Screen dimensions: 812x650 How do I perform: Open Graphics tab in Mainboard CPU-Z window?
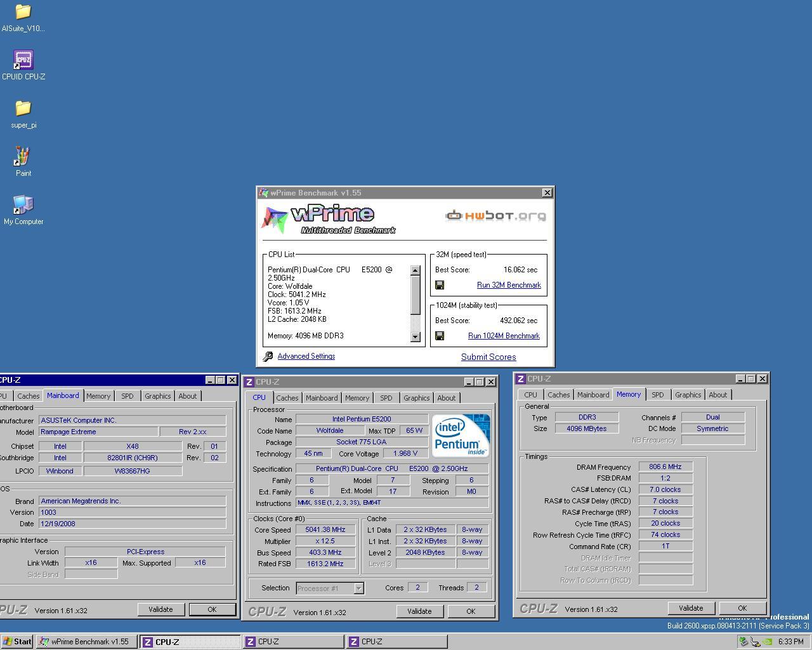point(157,396)
